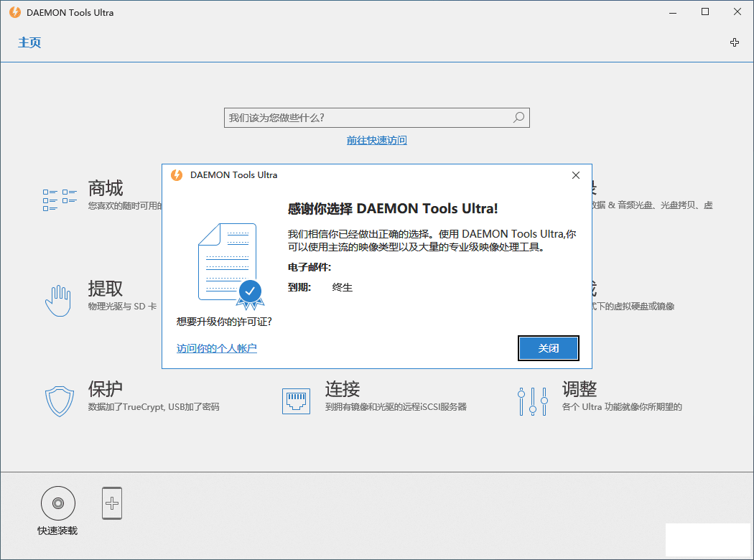The height and width of the screenshot is (560, 754).
Task: Click the add device plus icon
Action: [x=112, y=503]
